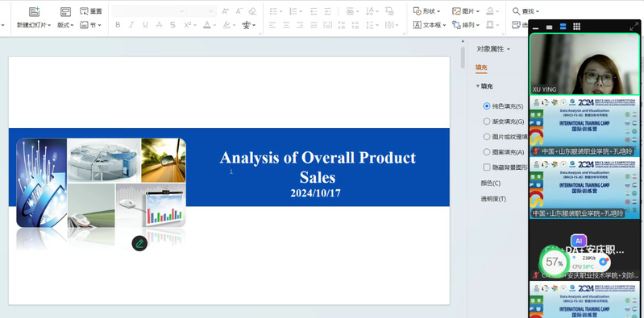The image size is (644, 318).
Task: Select 纯色填充(S) solid fill radio button
Action: point(487,105)
